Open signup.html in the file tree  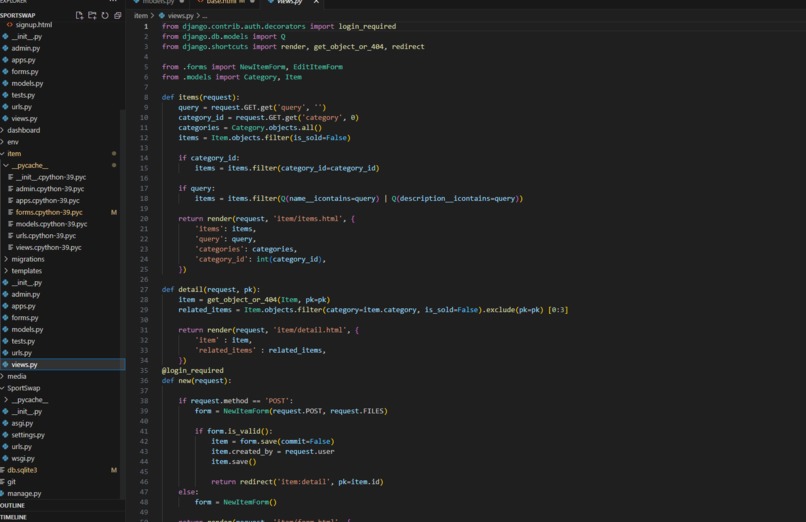33,25
